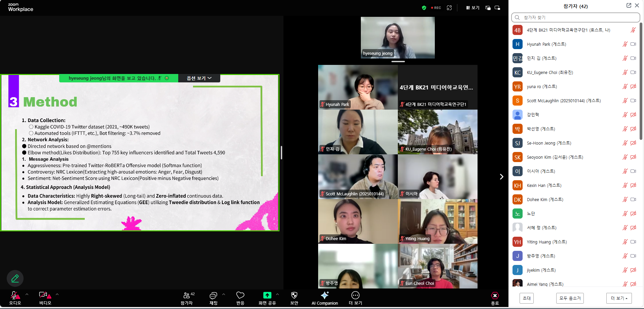This screenshot has height=309, width=644.
Task: Click the Reactions heart icon
Action: (x=240, y=295)
